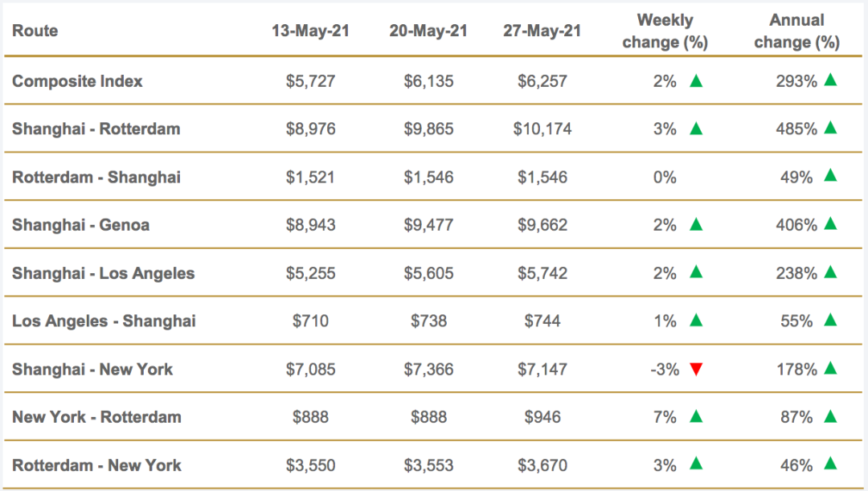The width and height of the screenshot is (868, 491).
Task: Click the annual change arrow for Shanghai - Genoa
Action: 830,225
